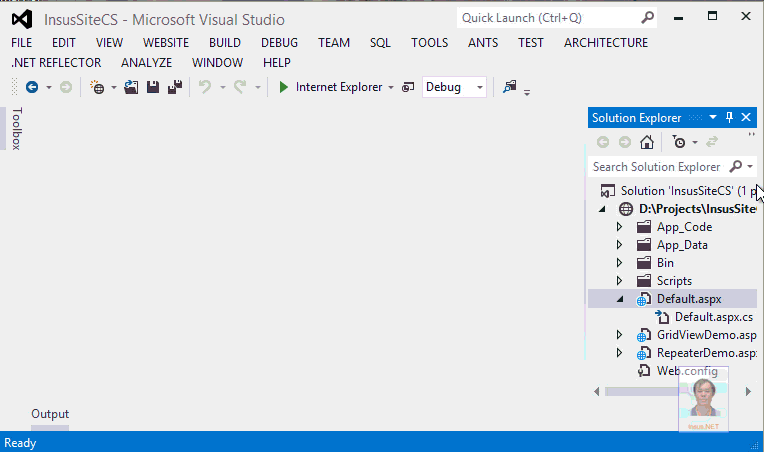Viewport: 764px width, 452px height.
Task: Open the EDIT menu
Action: [64, 43]
